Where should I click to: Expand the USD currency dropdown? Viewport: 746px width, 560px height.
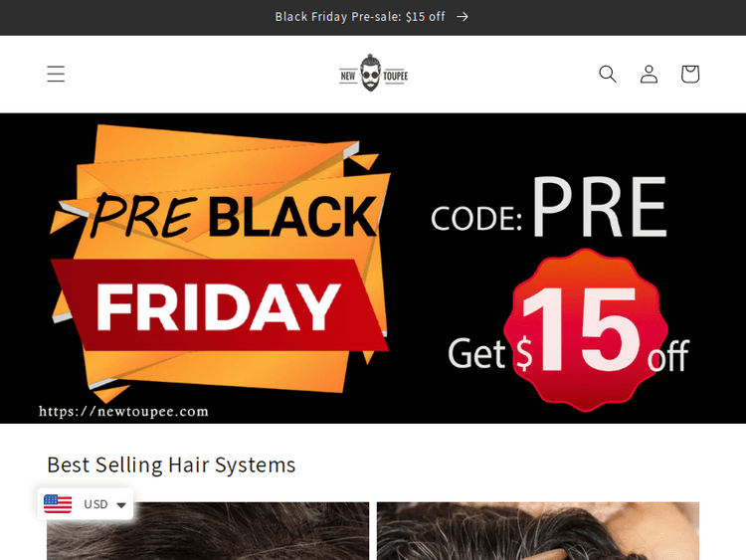(86, 504)
